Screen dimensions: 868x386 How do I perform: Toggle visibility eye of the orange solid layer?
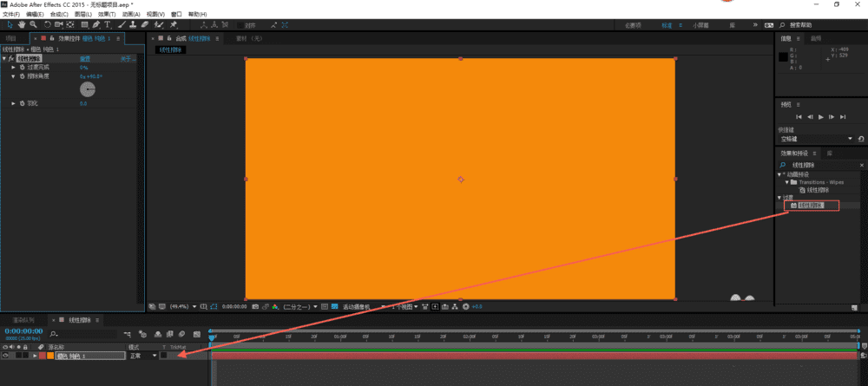click(x=5, y=356)
